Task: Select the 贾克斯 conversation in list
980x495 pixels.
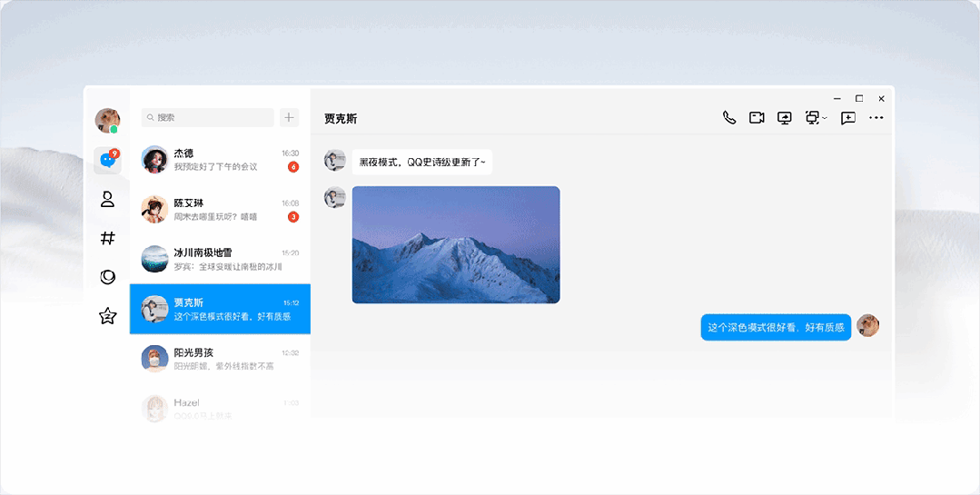Action: point(220,310)
